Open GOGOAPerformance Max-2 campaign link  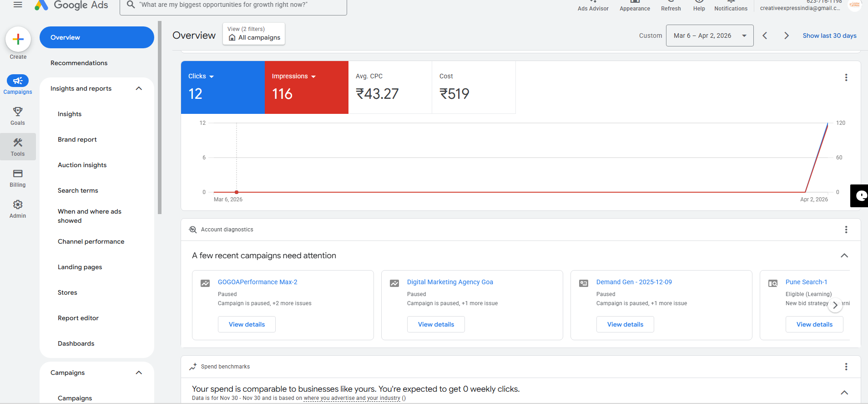tap(257, 282)
